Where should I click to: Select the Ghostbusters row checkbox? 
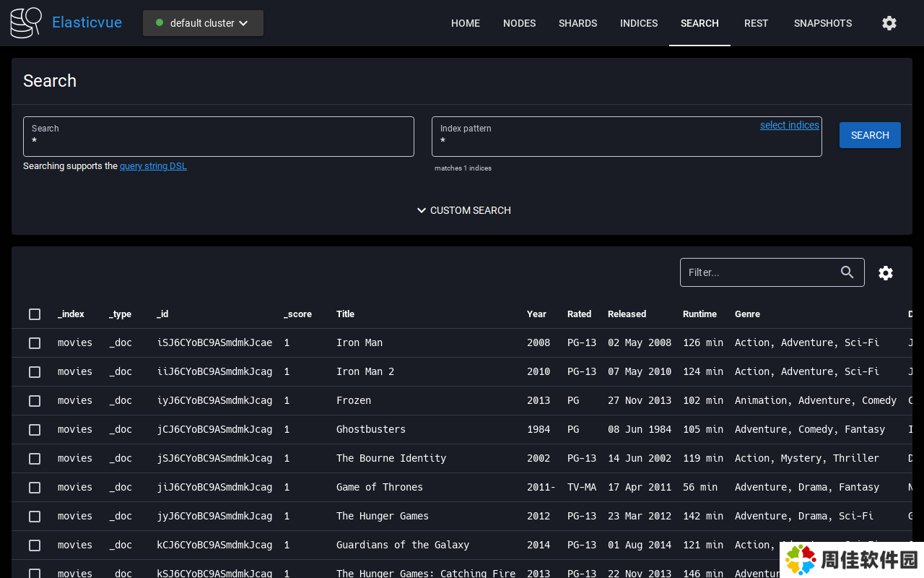[35, 430]
